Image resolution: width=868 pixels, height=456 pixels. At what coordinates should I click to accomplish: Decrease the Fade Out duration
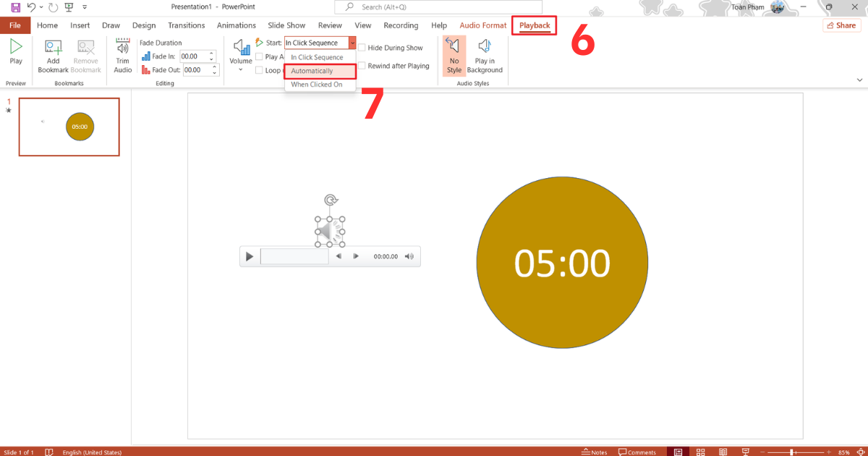215,73
